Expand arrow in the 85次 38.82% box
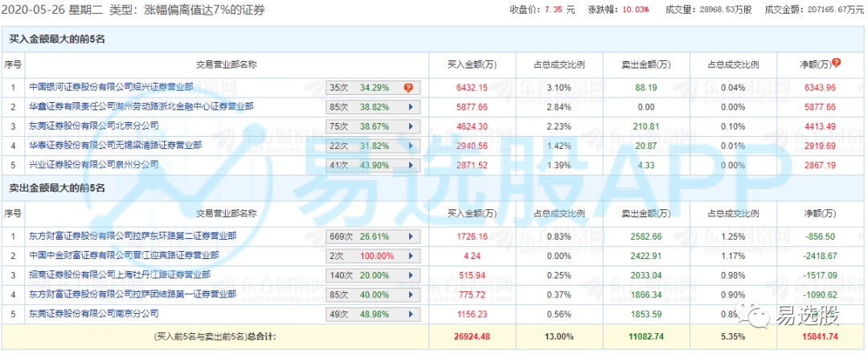 pyautogui.click(x=411, y=107)
